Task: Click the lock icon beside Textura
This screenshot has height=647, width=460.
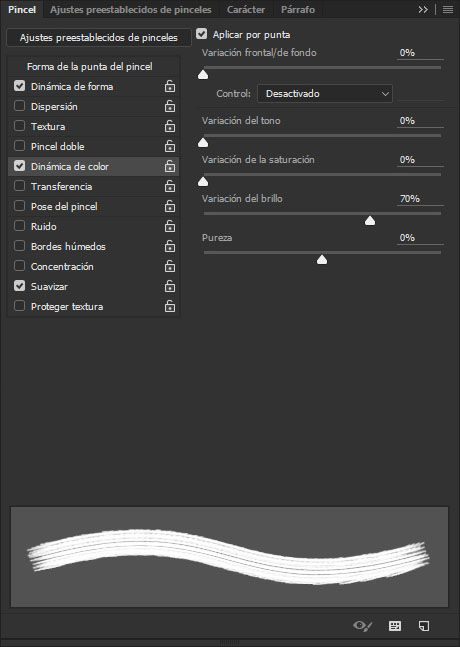Action: pyautogui.click(x=170, y=126)
